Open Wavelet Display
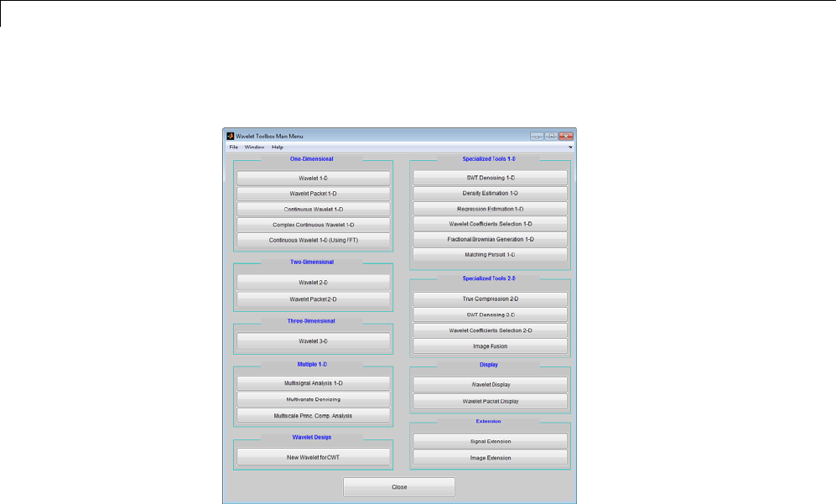Viewport: 836px width, 504px height. [x=491, y=385]
